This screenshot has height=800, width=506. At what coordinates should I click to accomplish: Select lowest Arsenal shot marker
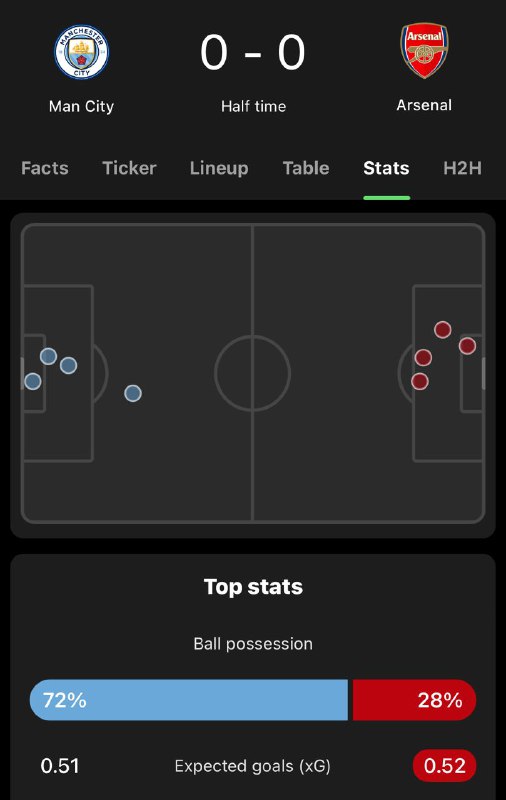coord(420,381)
